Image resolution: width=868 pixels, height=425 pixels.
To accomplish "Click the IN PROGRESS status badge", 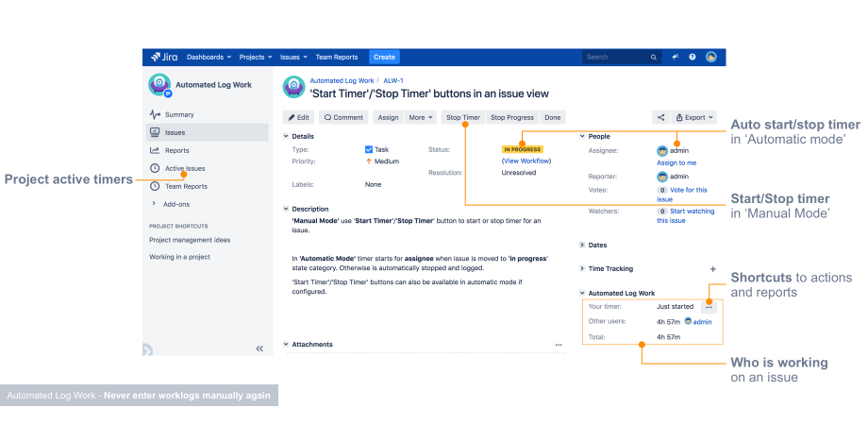I will click(523, 149).
